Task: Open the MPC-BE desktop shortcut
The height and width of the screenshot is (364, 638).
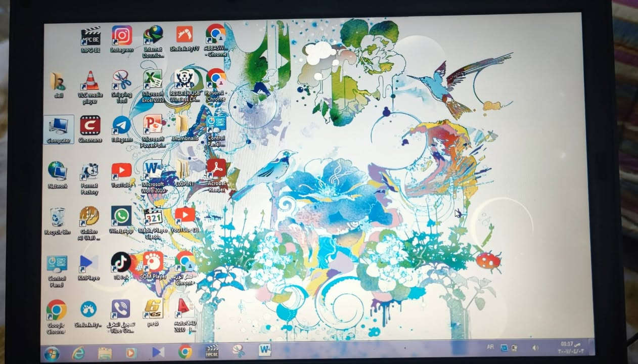Action: pos(90,39)
